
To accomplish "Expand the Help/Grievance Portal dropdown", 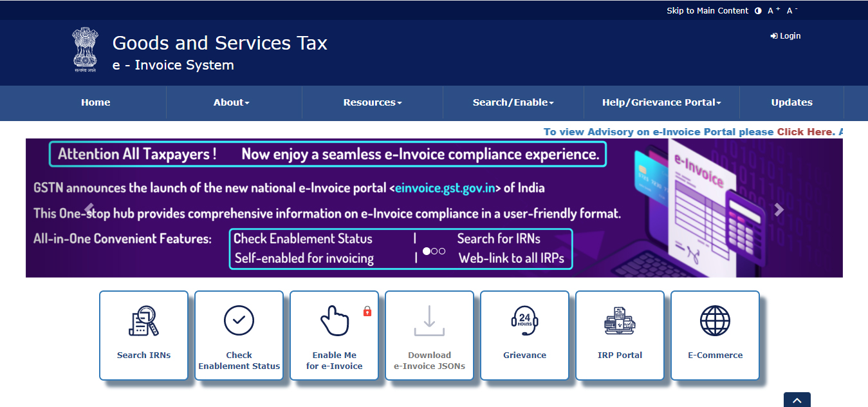I will 661,102.
